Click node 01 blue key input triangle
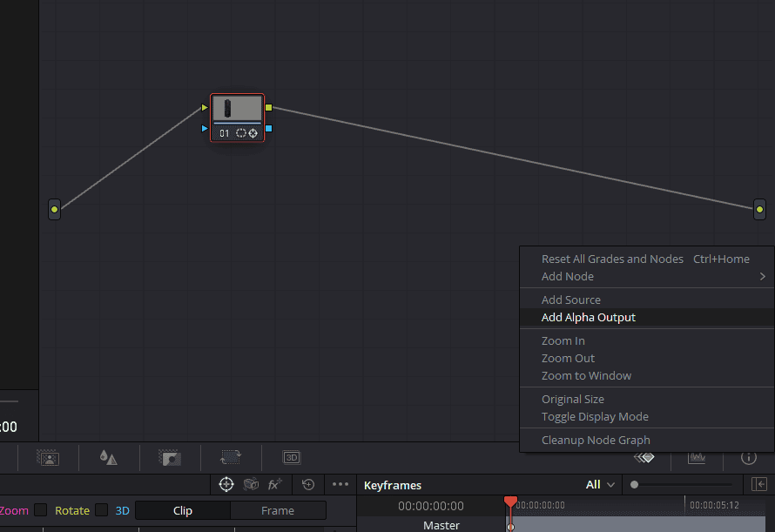This screenshot has width=775, height=532. 205,129
